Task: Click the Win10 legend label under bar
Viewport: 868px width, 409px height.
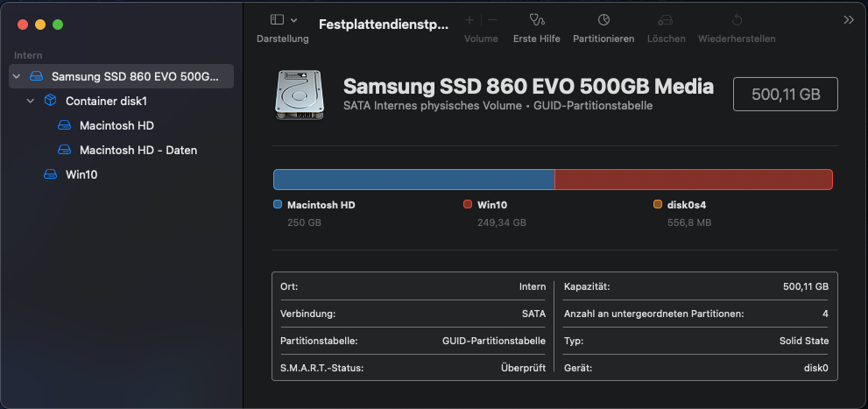Action: click(x=492, y=205)
